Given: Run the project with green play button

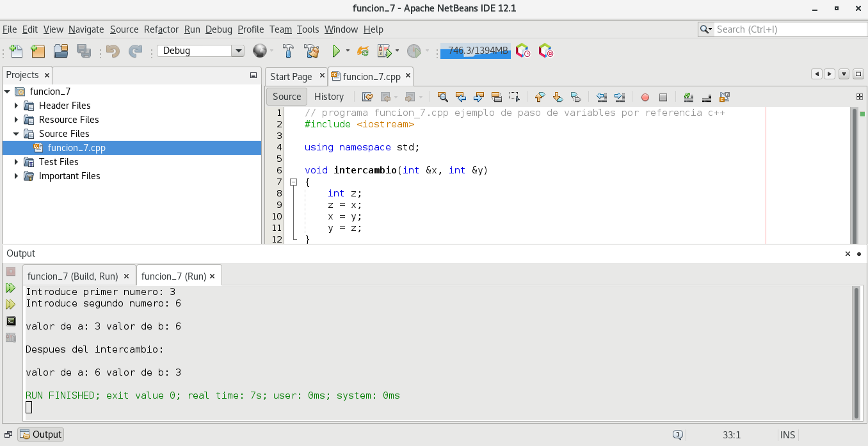Looking at the screenshot, I should (335, 51).
